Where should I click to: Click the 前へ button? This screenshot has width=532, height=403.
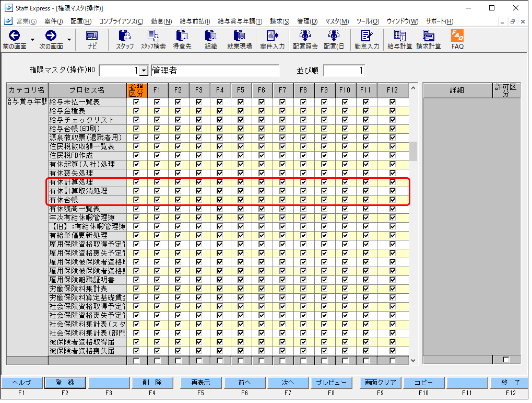pyautogui.click(x=245, y=383)
